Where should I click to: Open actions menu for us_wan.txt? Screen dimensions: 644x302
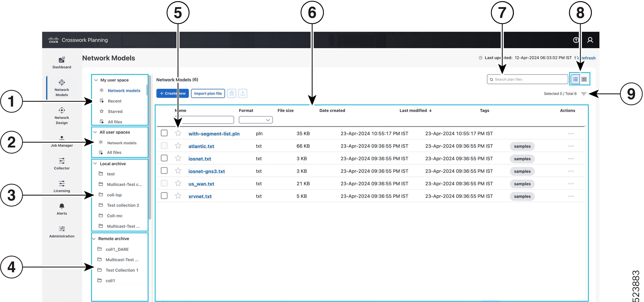[571, 184]
